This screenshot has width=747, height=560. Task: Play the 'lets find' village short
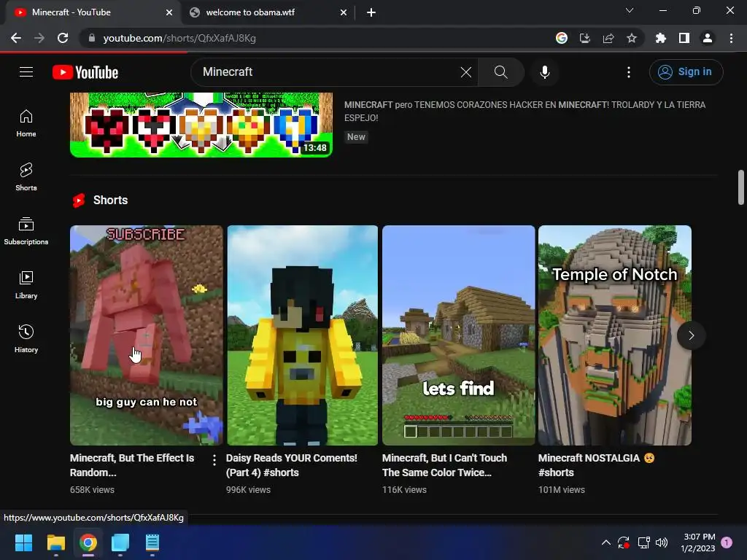(x=458, y=335)
